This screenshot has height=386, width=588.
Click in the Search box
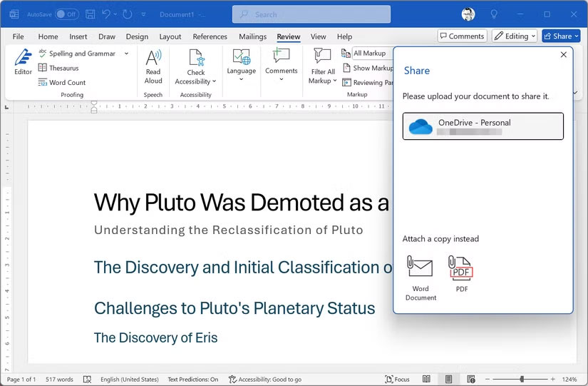(x=311, y=14)
